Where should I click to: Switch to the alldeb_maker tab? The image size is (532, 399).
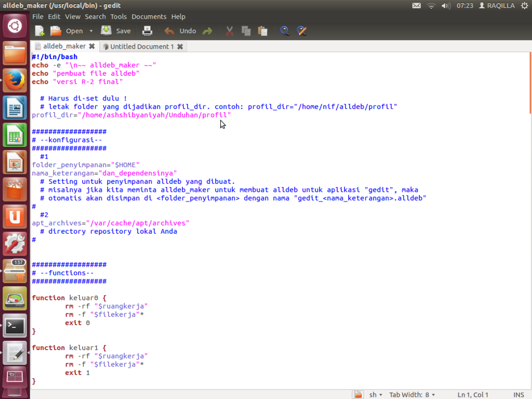(x=64, y=46)
